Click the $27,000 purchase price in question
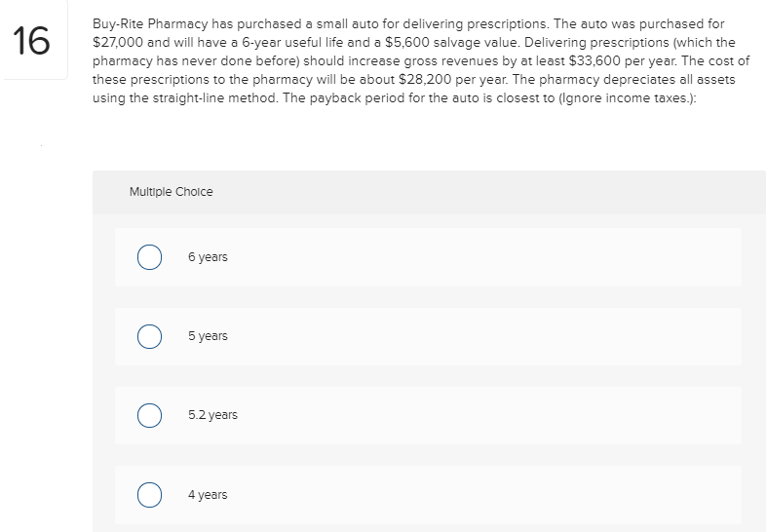Screen dimensions: 767x532 [118, 43]
